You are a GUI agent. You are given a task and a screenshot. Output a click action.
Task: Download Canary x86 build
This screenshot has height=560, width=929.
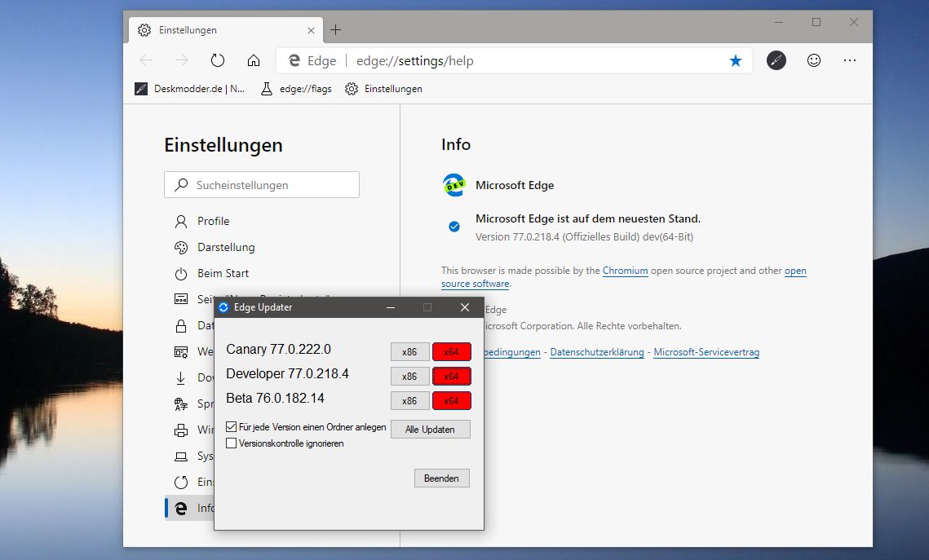click(x=409, y=351)
